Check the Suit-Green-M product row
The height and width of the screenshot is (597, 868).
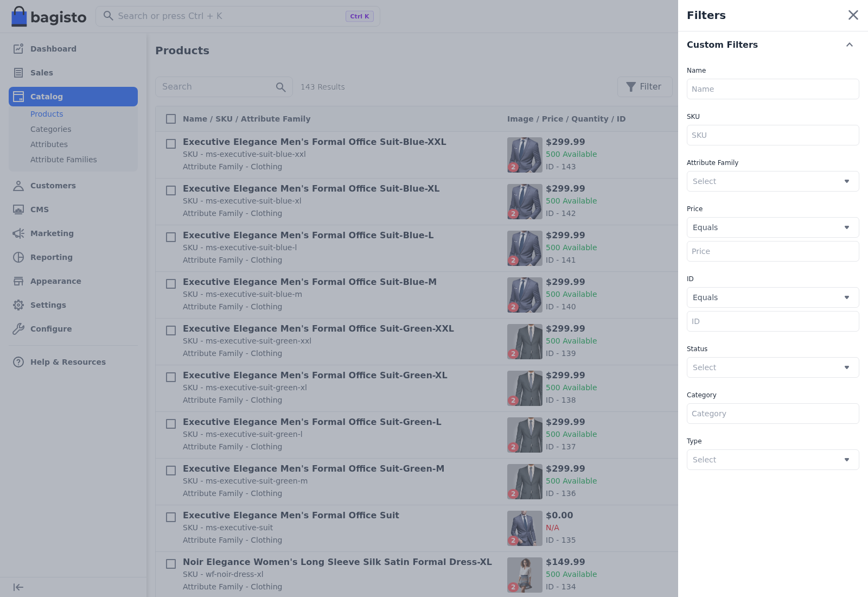[171, 471]
